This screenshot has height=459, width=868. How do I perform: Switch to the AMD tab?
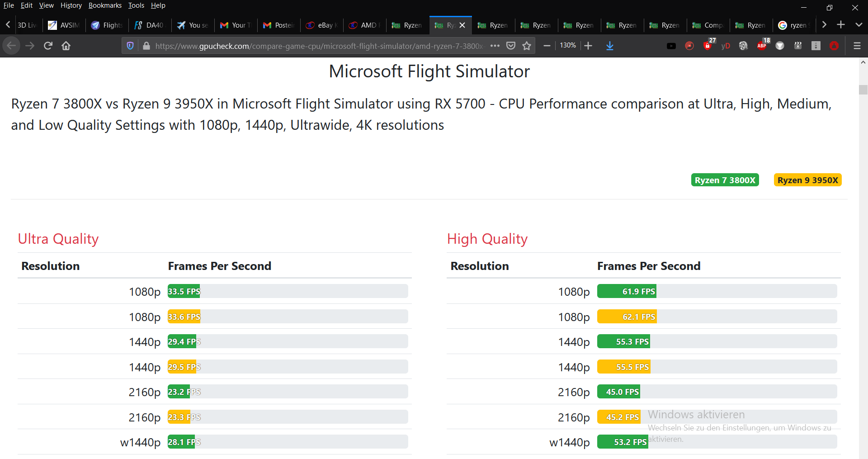coord(364,25)
